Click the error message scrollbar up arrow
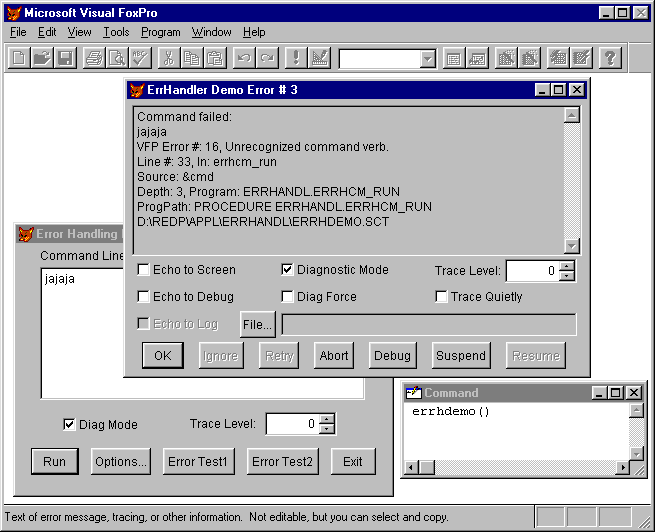Viewport: 655px width, 532px height. [571, 115]
